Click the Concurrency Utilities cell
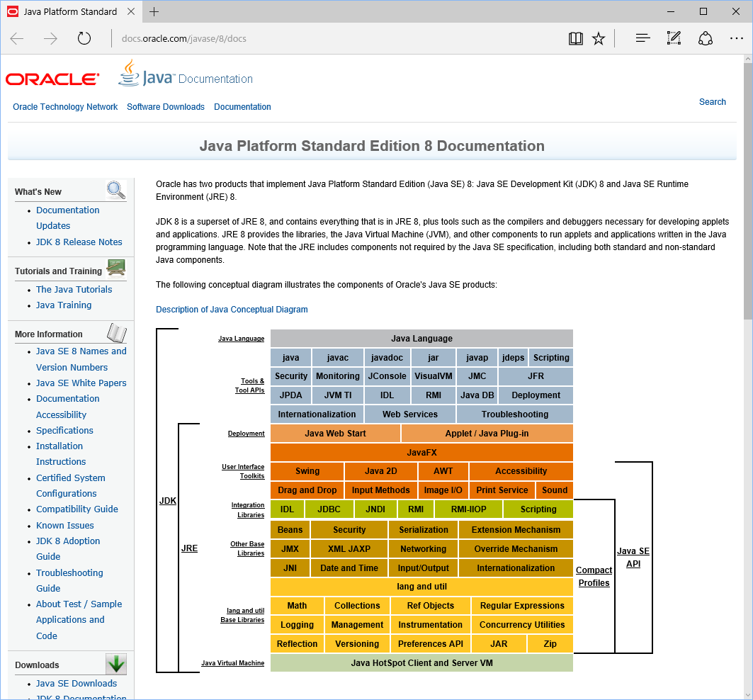The height and width of the screenshot is (700, 753). pos(522,625)
